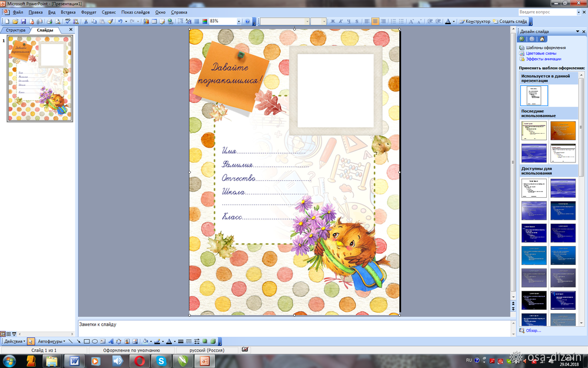Insert a table using the table icon
The height and width of the screenshot is (368, 588).
tap(154, 21)
